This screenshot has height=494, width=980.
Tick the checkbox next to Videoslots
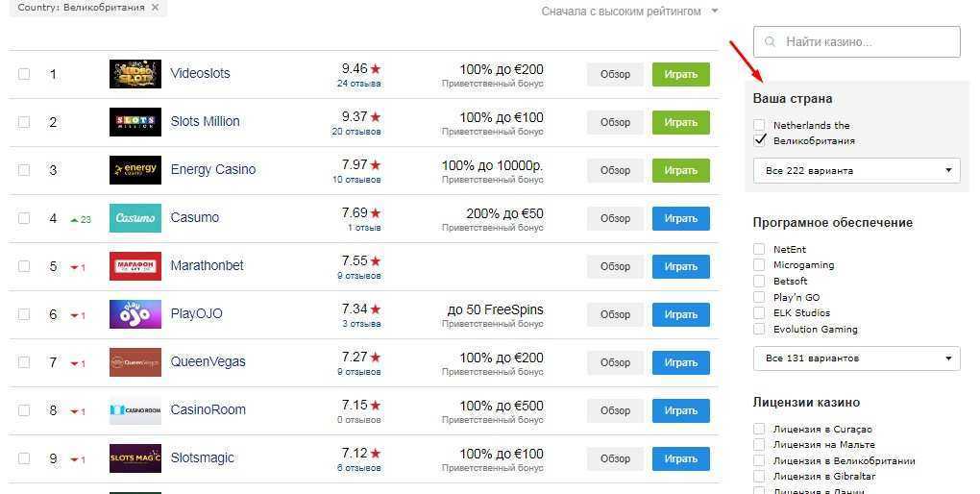[24, 74]
